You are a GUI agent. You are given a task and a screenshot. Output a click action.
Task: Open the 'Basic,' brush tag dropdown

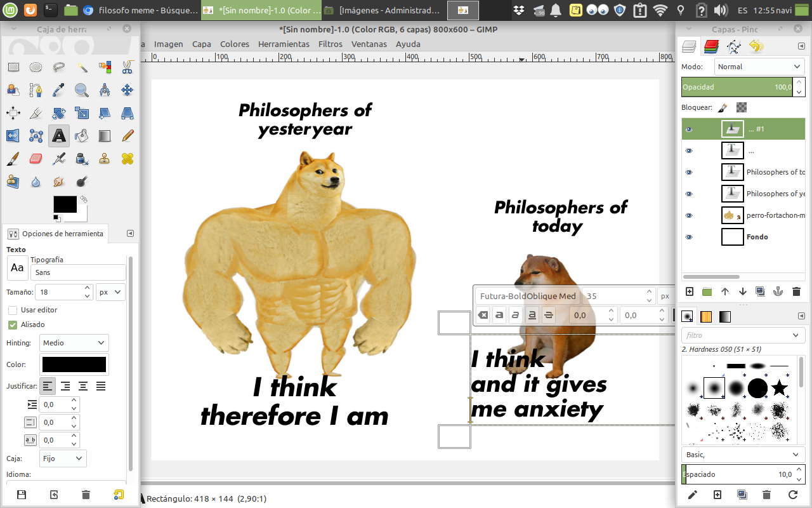(x=743, y=455)
